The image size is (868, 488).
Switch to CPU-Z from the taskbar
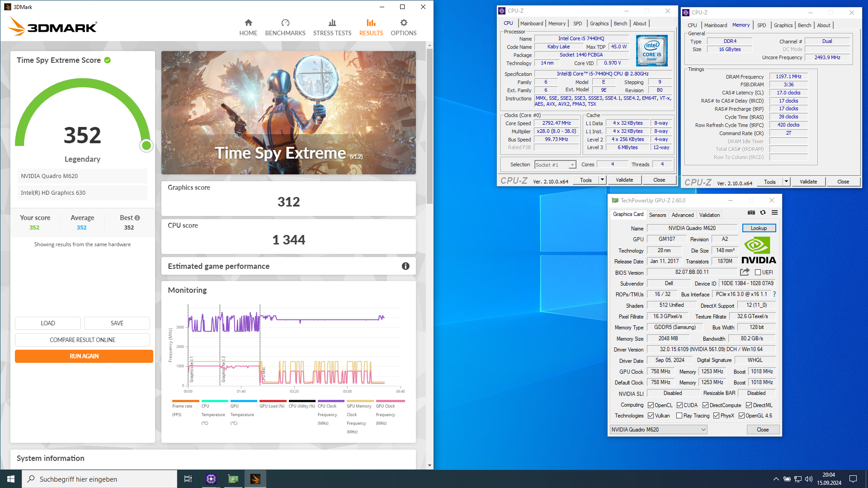[x=211, y=479]
